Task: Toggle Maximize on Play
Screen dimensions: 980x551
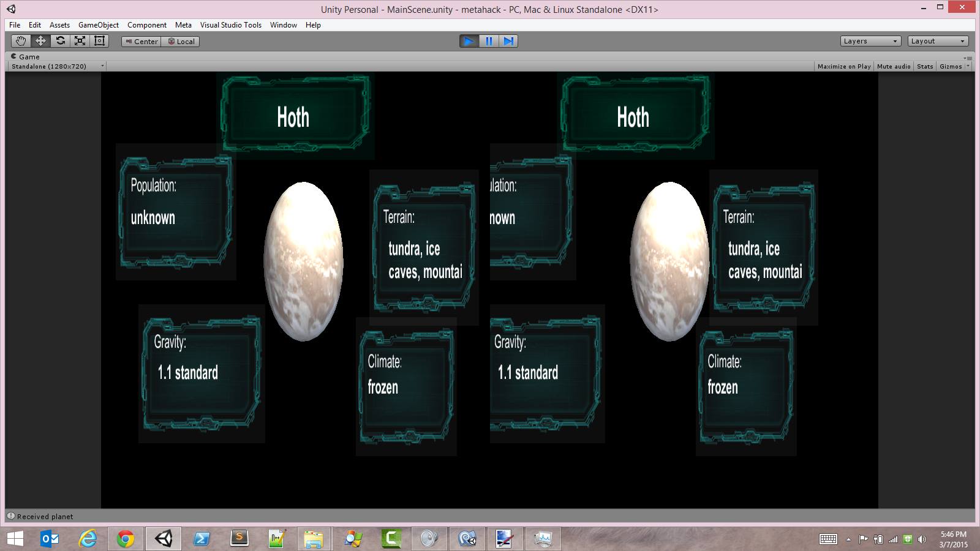Action: tap(844, 66)
